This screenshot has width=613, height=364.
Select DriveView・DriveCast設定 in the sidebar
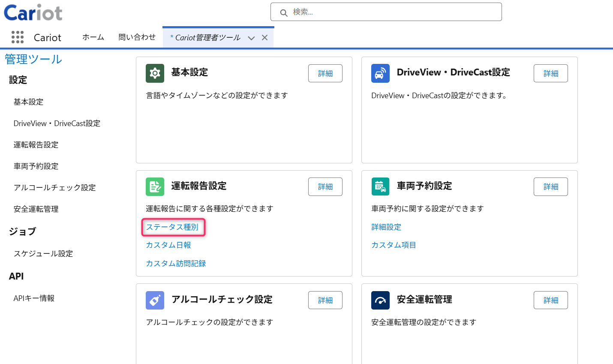[57, 123]
